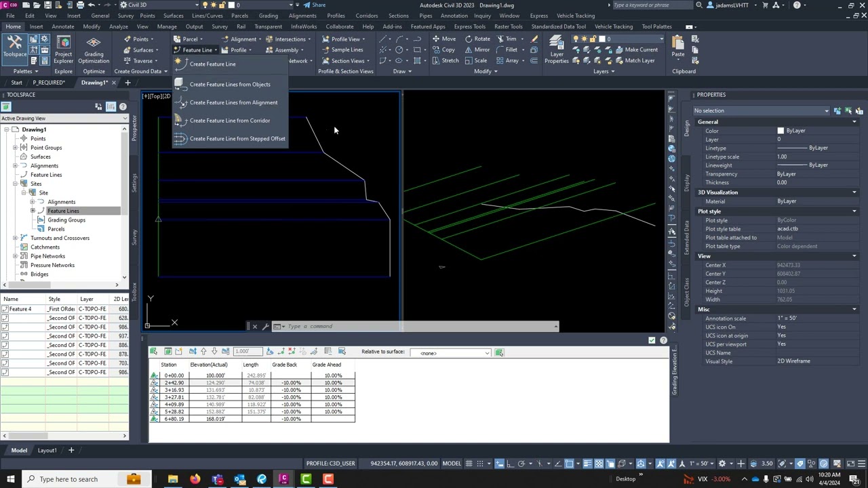Click the Paste clipboard icon
Viewport: 868px width, 488px height.
pos(678,47)
